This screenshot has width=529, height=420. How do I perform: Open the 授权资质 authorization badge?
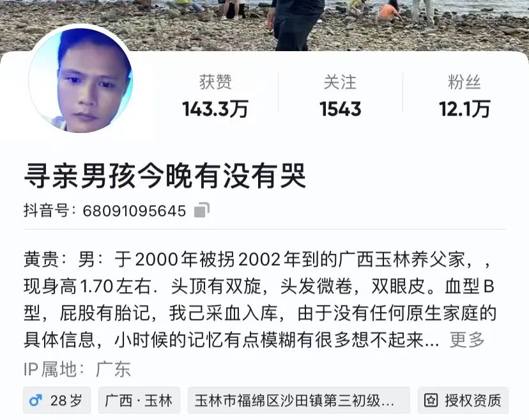(463, 400)
